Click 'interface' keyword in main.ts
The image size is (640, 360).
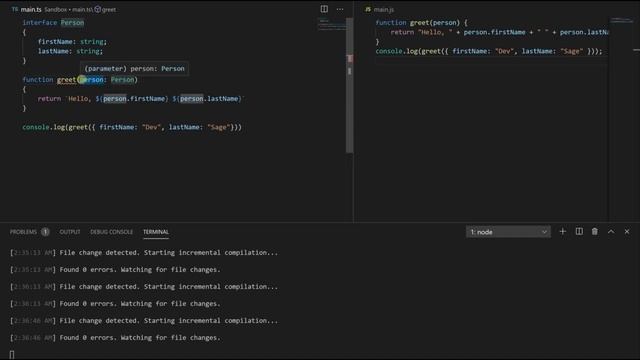coord(40,22)
